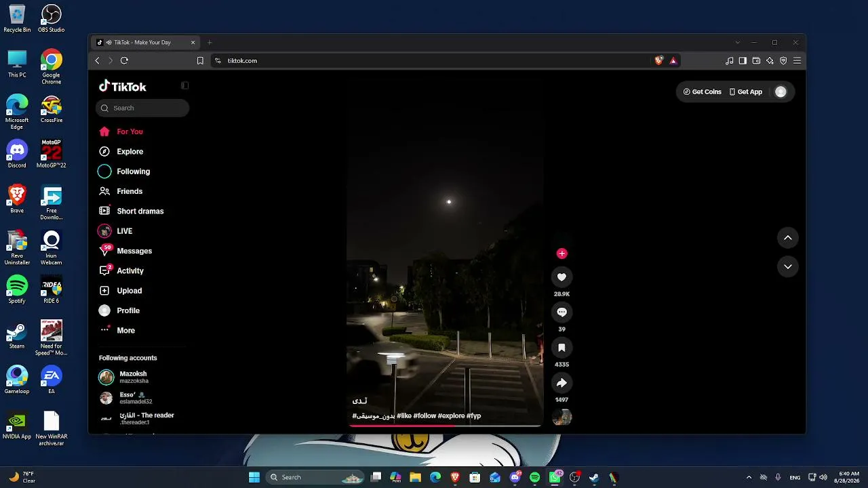Open the browser hamburger menu
The image size is (868, 488).
(797, 60)
